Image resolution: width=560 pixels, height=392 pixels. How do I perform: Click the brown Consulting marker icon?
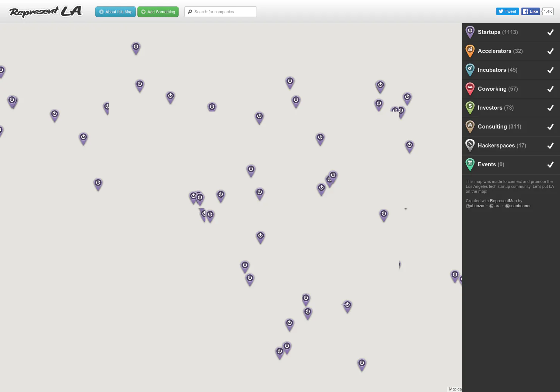470,127
